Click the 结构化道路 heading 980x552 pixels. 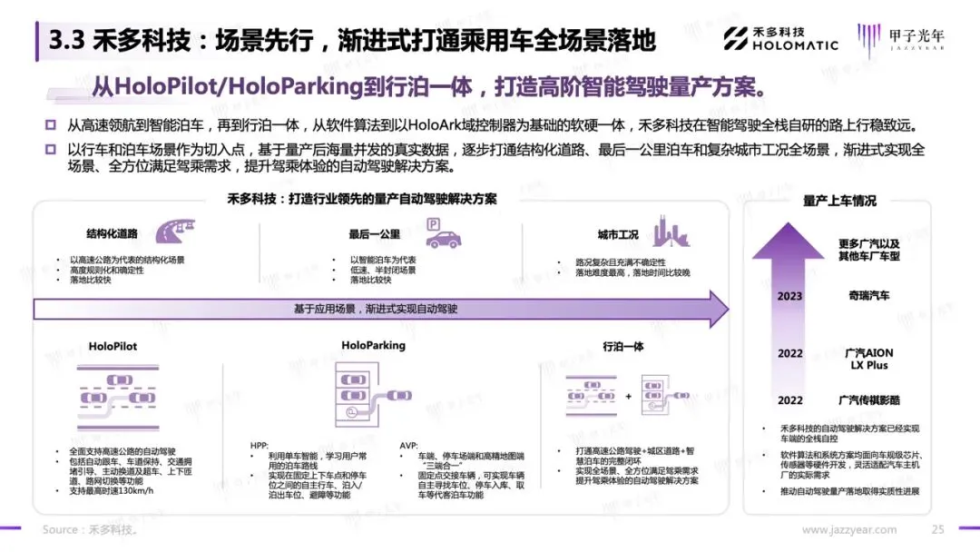(112, 234)
